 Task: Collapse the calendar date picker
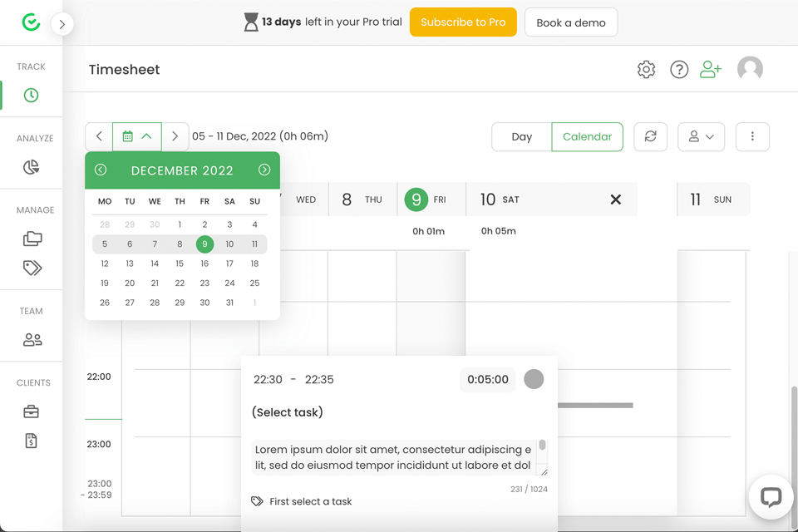[x=137, y=136]
